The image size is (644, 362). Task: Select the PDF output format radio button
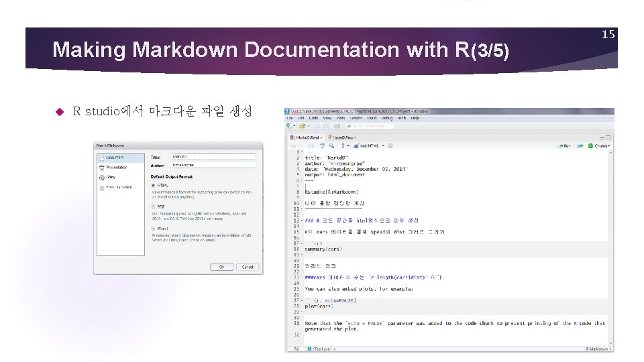(x=154, y=207)
